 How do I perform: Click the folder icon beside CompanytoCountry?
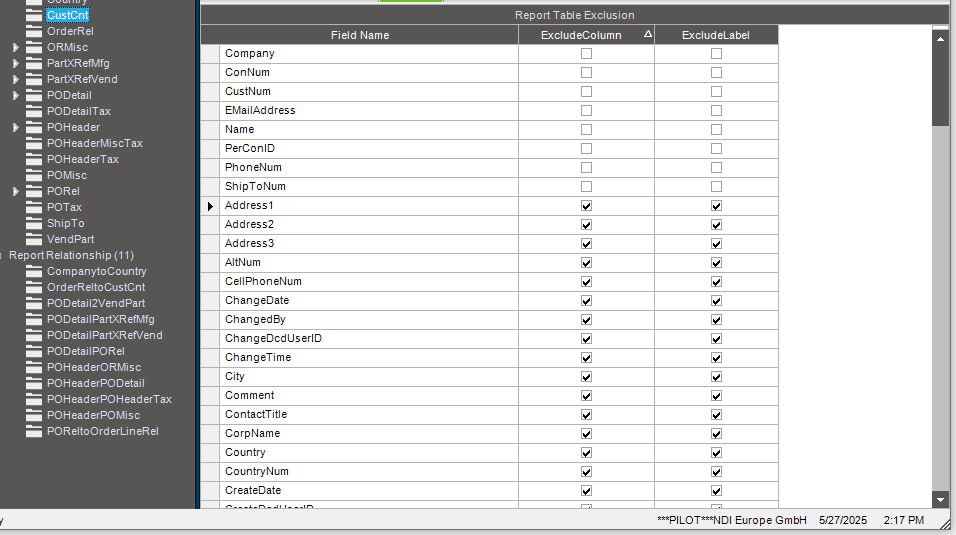click(x=34, y=271)
